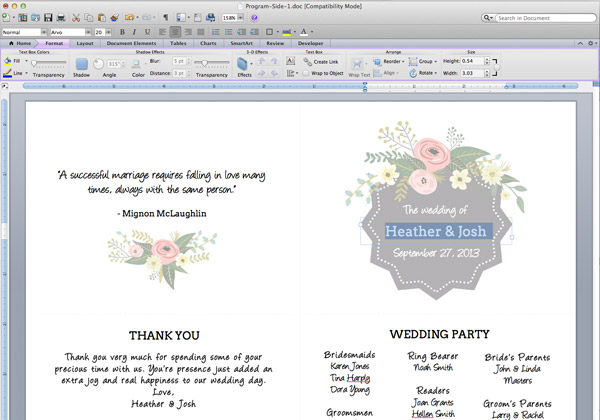600x420 pixels.
Task: Click the Text Box Colors transparency slider
Action: click(49, 63)
